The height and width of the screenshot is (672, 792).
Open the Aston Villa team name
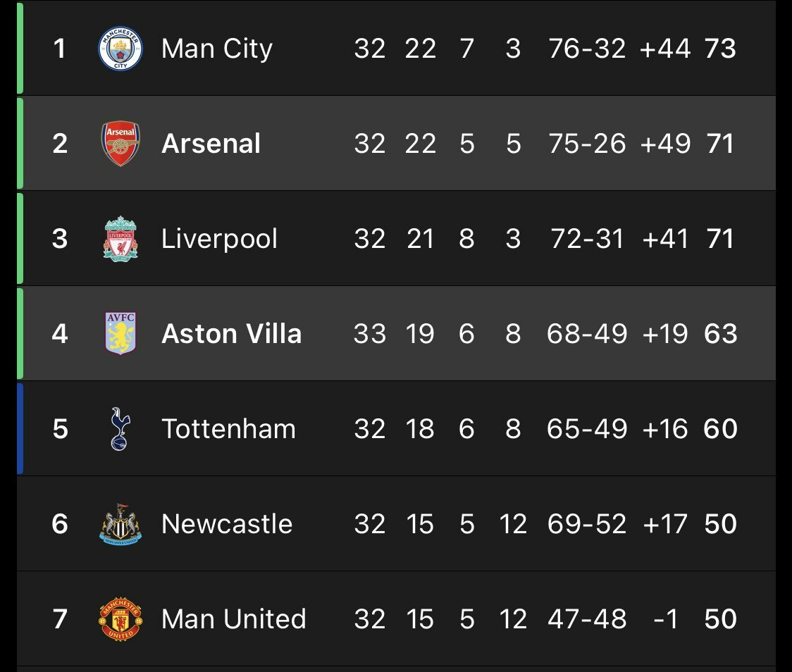click(231, 334)
